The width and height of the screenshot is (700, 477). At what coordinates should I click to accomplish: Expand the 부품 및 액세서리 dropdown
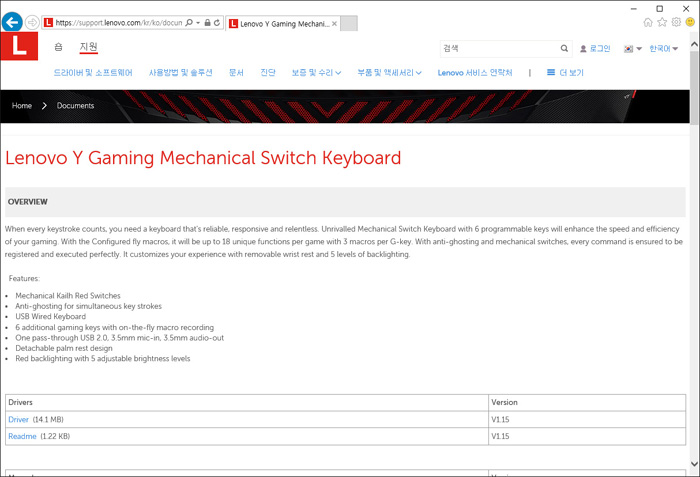coord(389,73)
